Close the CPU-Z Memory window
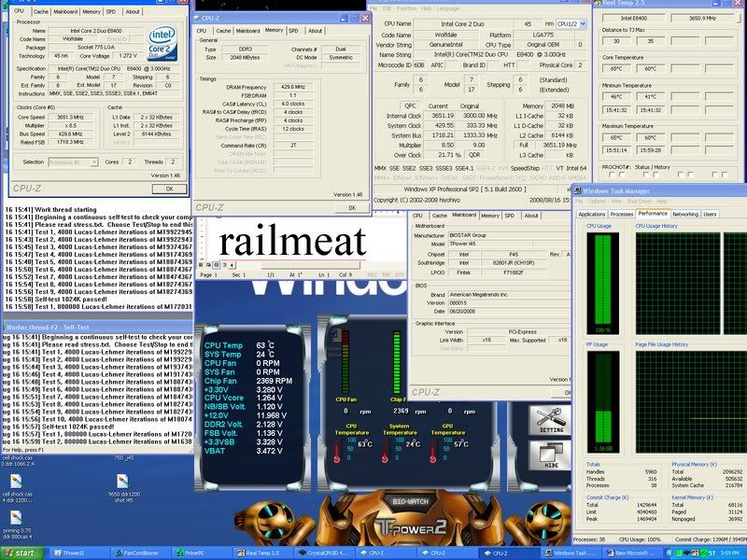Screen dimensions: 747x560 point(365,18)
